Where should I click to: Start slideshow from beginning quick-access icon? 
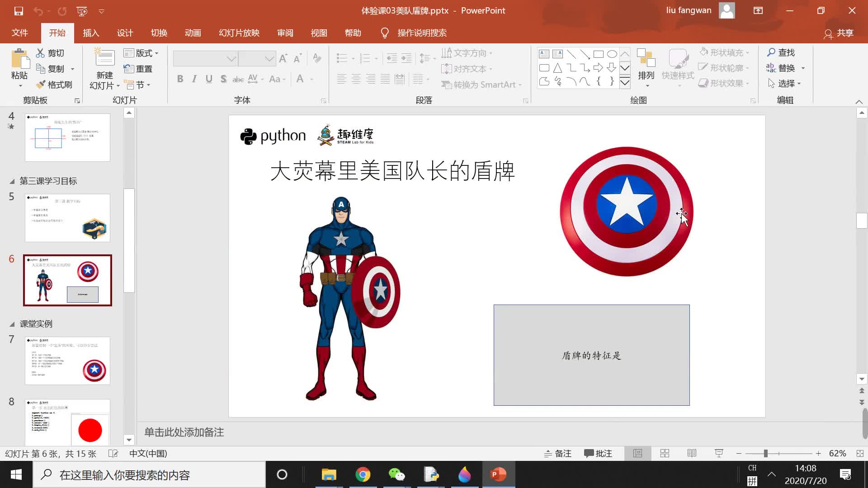point(82,11)
